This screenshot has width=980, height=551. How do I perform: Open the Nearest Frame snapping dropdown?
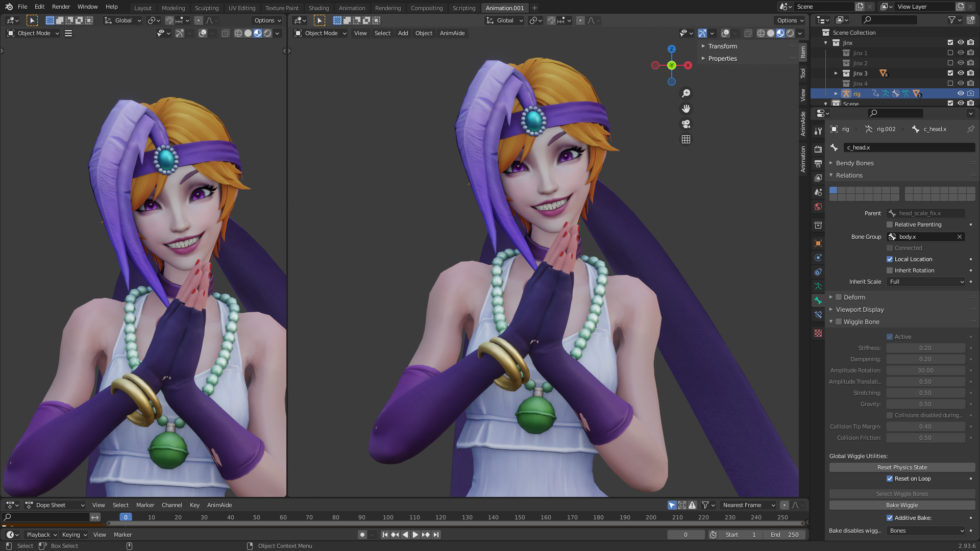(748, 505)
